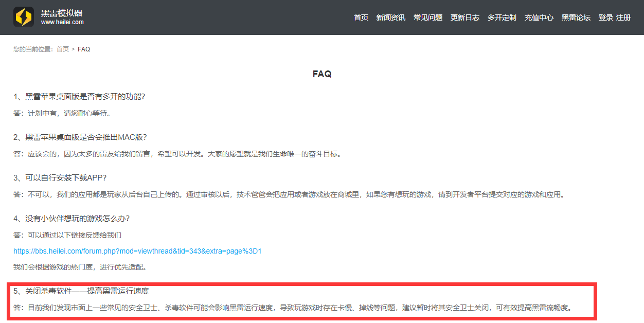
Task: Select the 多开定制 menu item
Action: point(502,17)
